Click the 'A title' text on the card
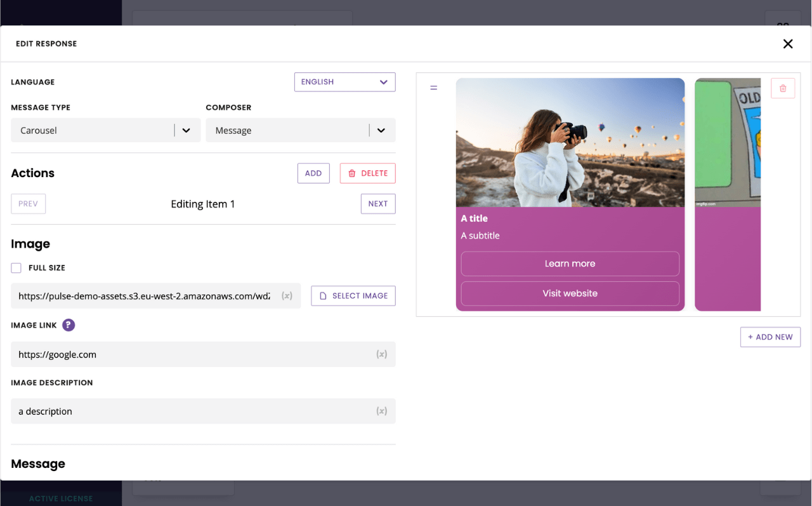Image resolution: width=812 pixels, height=506 pixels. click(x=475, y=218)
